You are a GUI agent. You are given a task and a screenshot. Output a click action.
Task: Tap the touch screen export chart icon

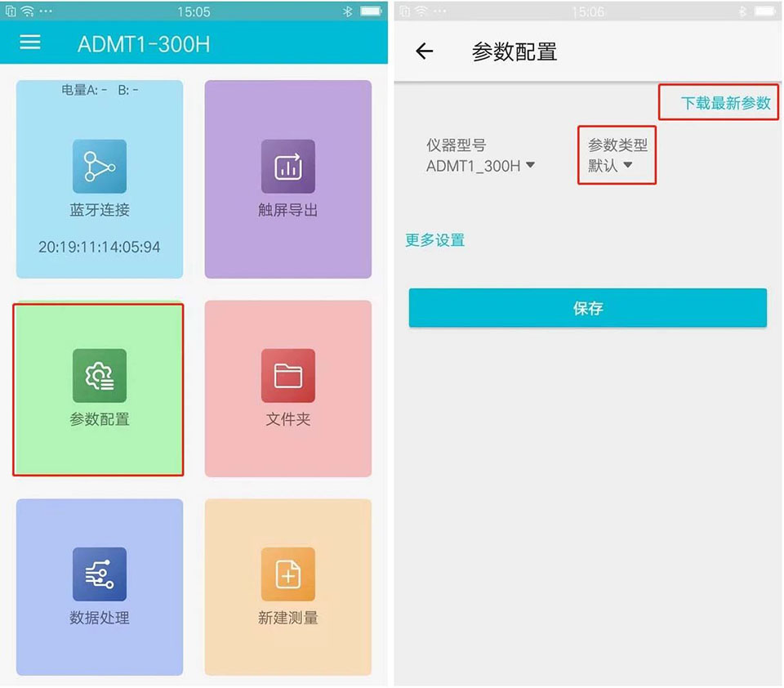click(x=288, y=166)
